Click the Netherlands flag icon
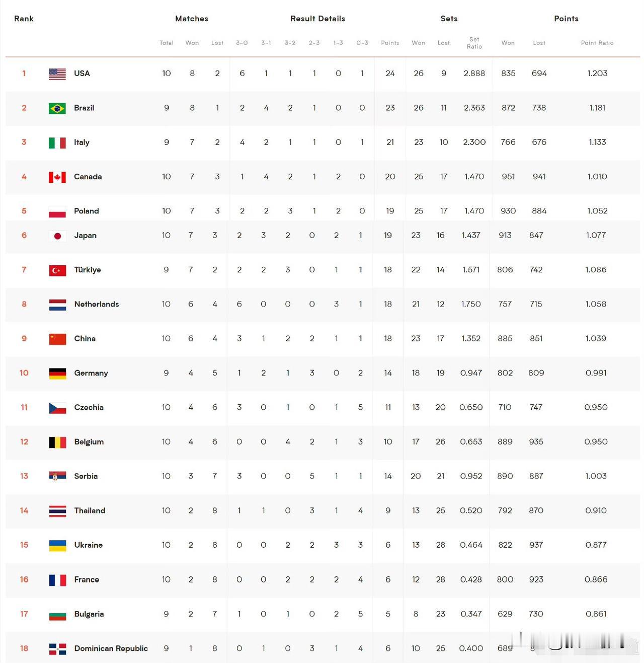This screenshot has width=644, height=663. click(57, 305)
